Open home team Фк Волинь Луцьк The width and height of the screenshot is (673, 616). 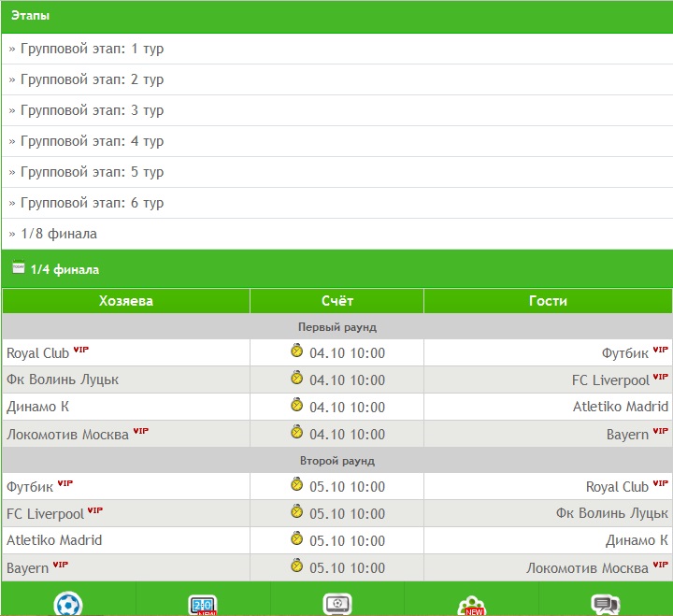point(63,380)
